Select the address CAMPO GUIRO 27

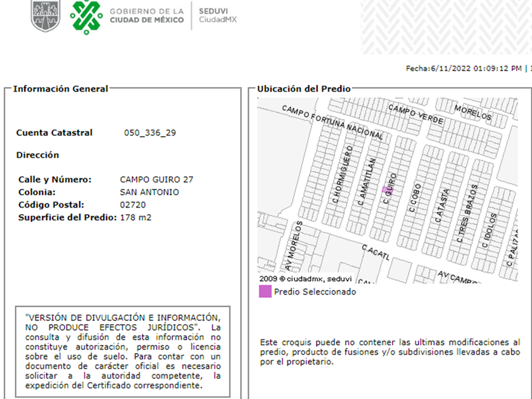[x=156, y=179]
